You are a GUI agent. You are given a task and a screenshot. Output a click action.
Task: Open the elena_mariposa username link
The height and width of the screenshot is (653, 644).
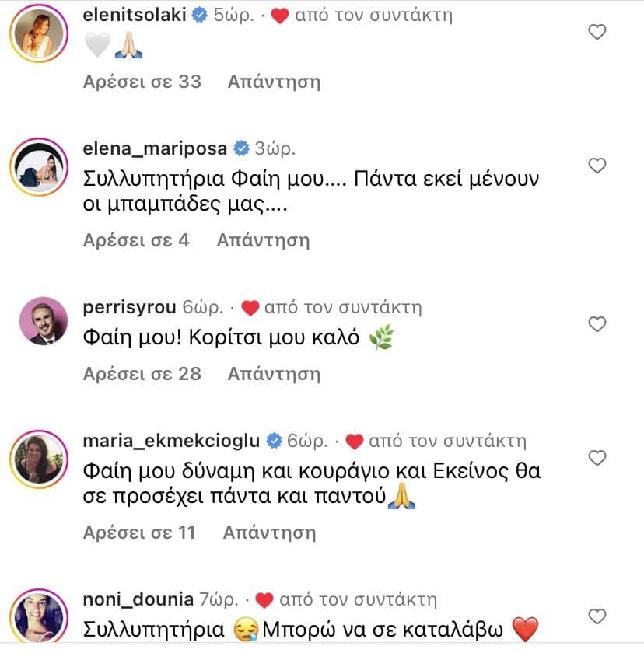(154, 148)
